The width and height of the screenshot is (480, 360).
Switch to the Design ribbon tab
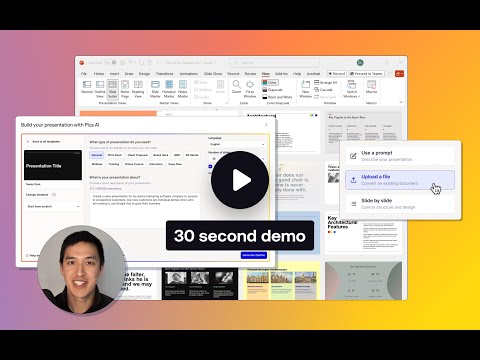tap(144, 73)
